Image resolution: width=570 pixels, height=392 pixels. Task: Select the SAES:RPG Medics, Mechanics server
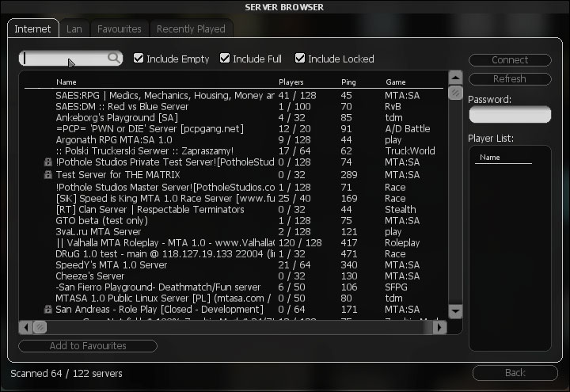234,96
